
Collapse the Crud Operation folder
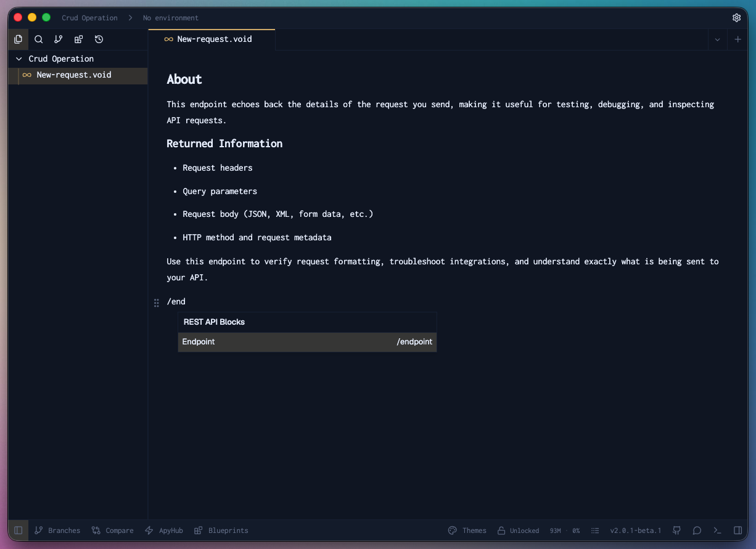tap(19, 59)
